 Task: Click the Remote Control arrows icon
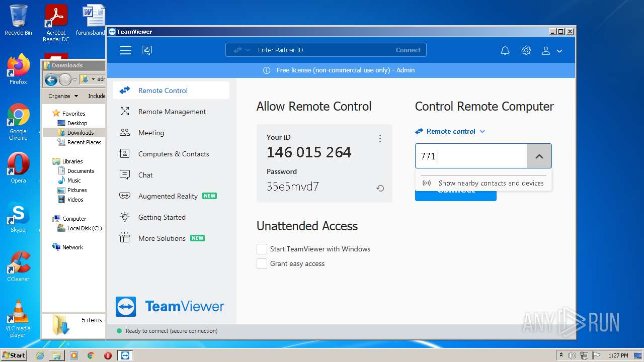(x=125, y=90)
